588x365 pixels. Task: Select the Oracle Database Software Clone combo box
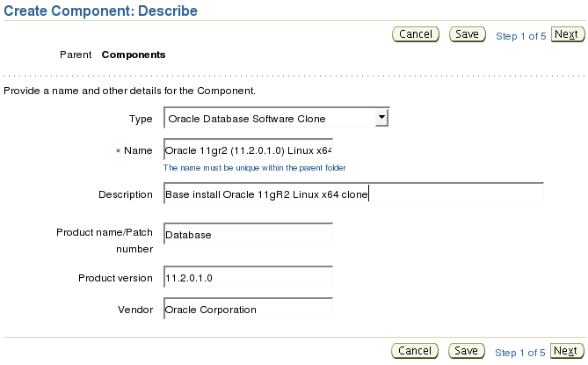click(x=276, y=118)
